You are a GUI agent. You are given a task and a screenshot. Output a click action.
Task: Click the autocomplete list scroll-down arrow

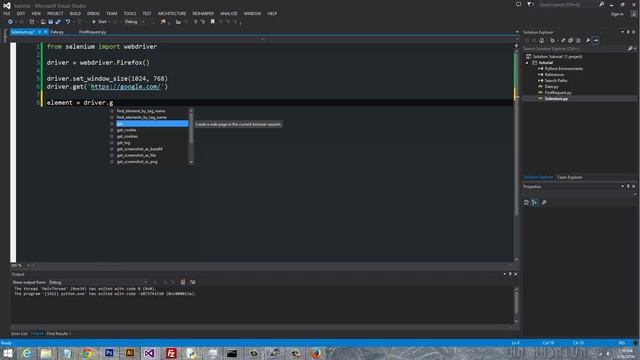click(191, 162)
